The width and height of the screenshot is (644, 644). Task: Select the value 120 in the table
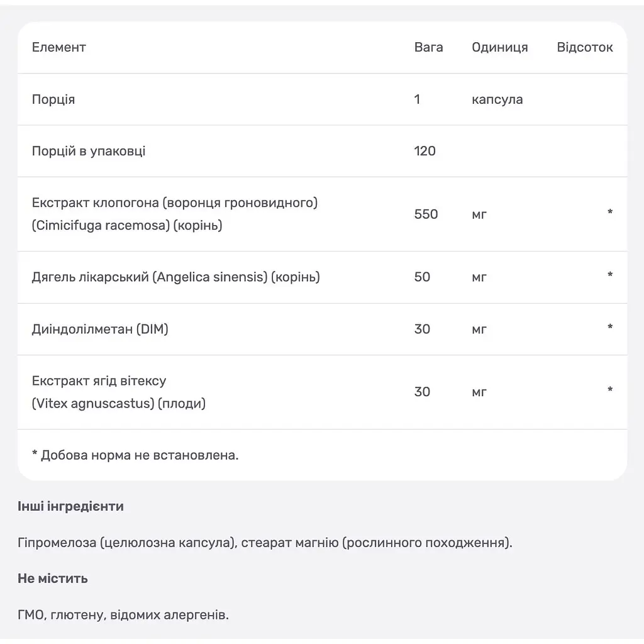tap(425, 151)
